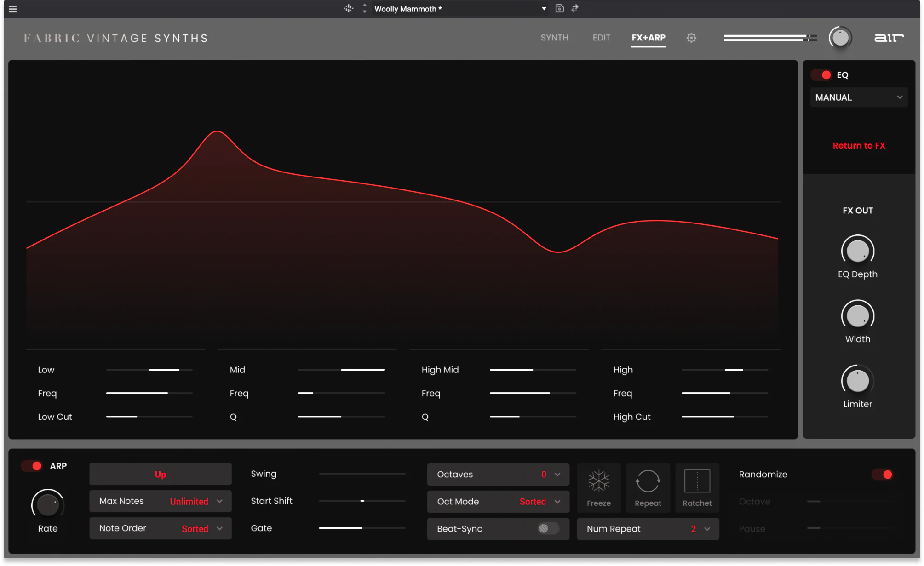The width and height of the screenshot is (924, 566).
Task: Switch to the SYNTH tab
Action: pos(554,38)
